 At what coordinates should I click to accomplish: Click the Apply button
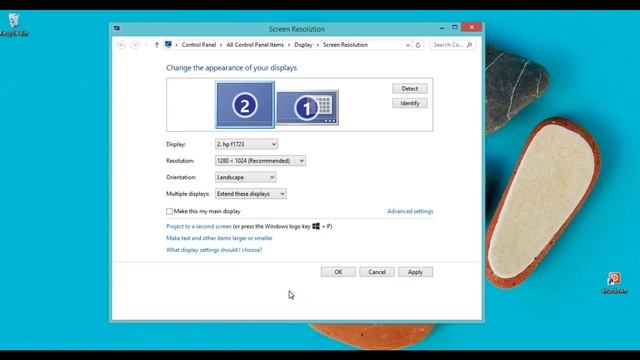click(x=415, y=272)
